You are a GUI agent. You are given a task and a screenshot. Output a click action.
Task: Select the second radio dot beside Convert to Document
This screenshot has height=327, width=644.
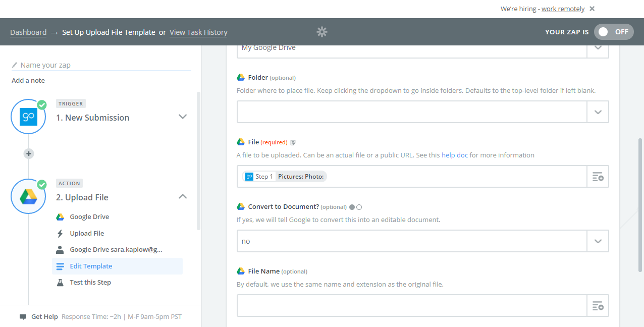pyautogui.click(x=359, y=207)
